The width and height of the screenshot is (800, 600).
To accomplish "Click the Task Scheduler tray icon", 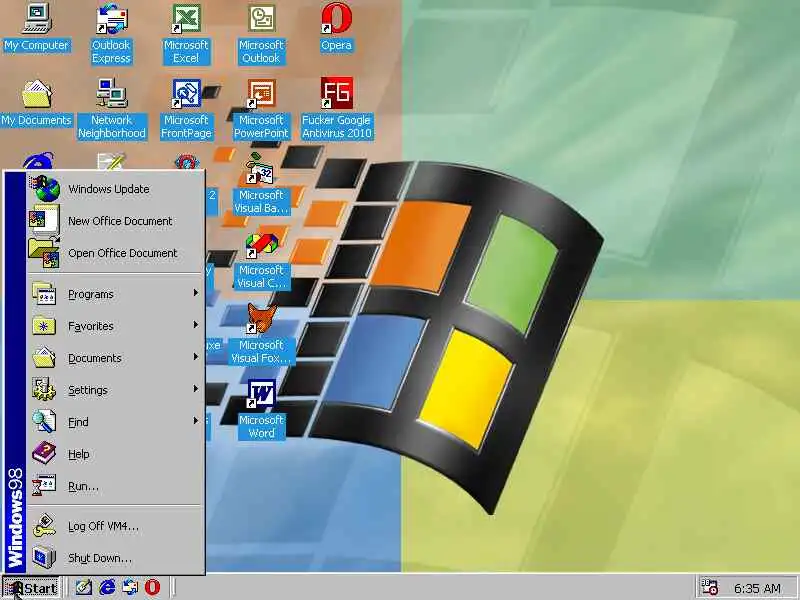I will point(709,587).
